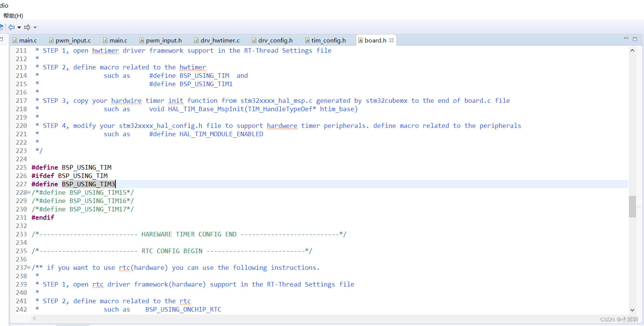The height and width of the screenshot is (326, 644).
Task: Click 'RTC CONFIG BEGIN' comment line
Action: [172, 251]
